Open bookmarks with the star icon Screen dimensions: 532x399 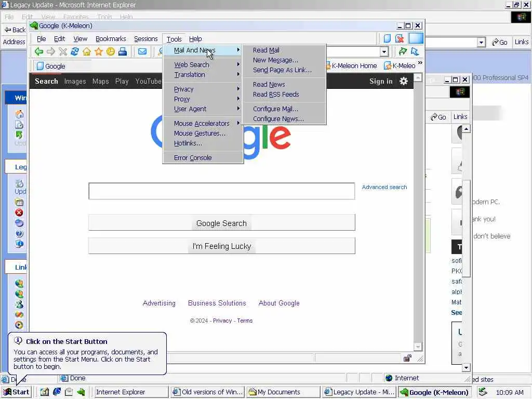[x=99, y=51]
